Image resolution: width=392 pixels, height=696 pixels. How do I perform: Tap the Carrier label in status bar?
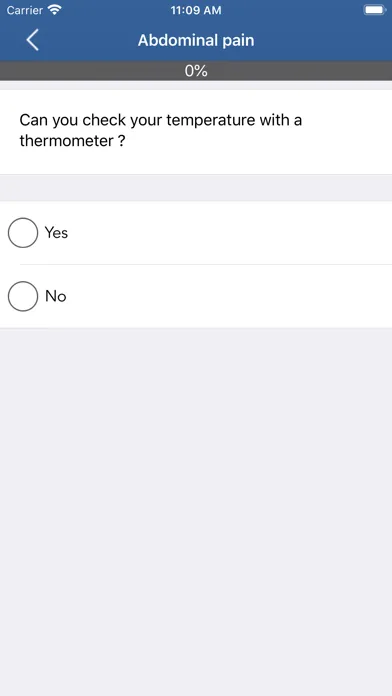point(24,10)
